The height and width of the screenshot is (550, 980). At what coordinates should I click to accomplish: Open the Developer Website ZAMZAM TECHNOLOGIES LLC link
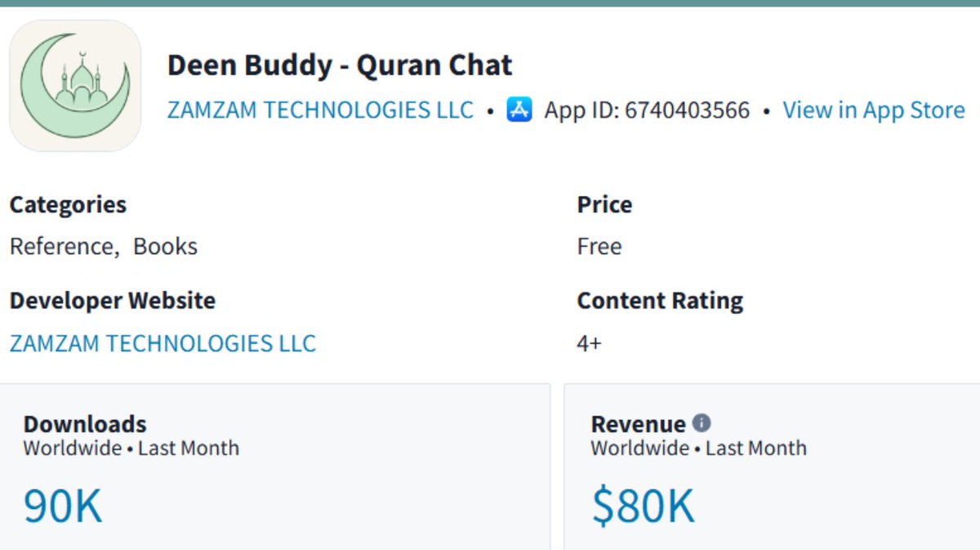[163, 343]
